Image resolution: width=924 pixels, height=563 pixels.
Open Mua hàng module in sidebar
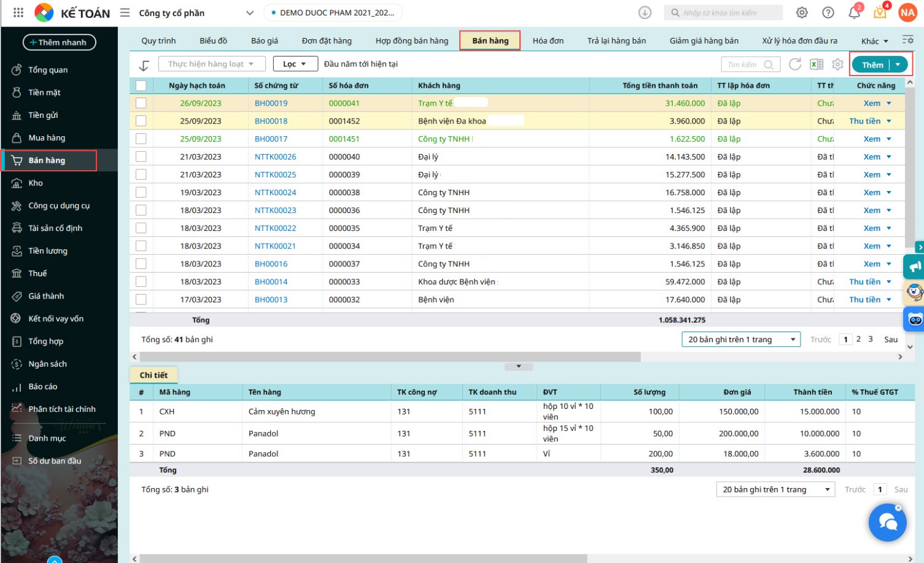pos(47,138)
